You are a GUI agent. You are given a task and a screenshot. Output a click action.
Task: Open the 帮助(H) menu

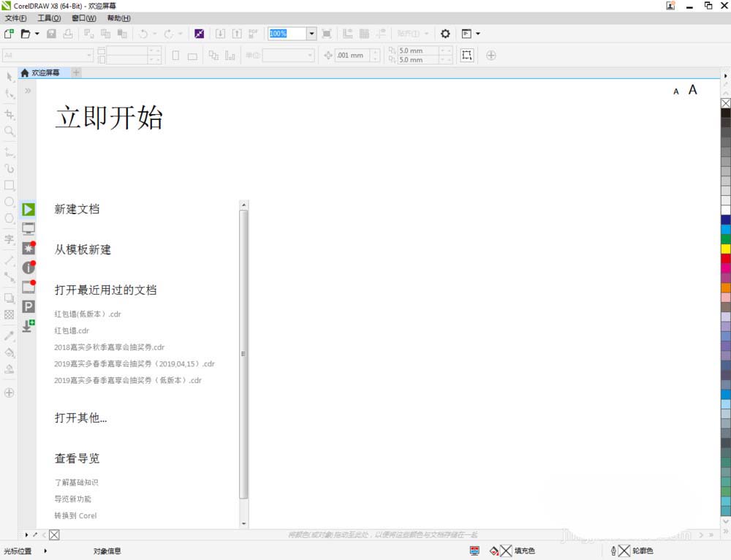click(x=119, y=18)
